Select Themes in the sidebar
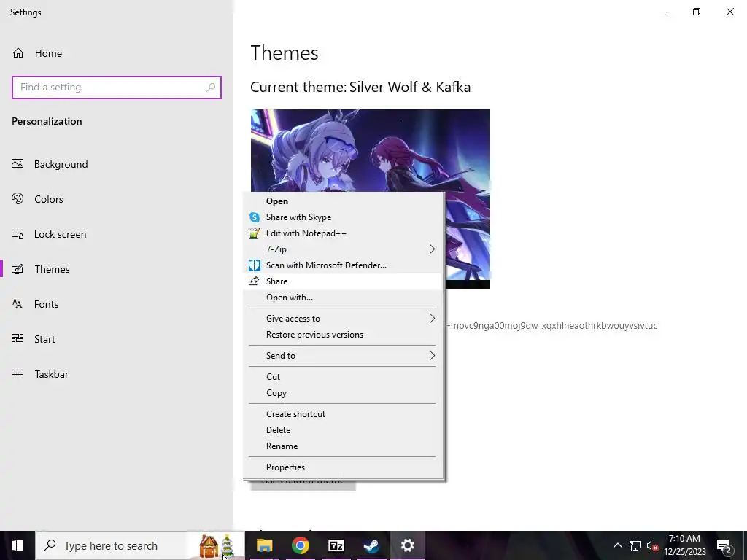The width and height of the screenshot is (747, 560). coord(41,269)
